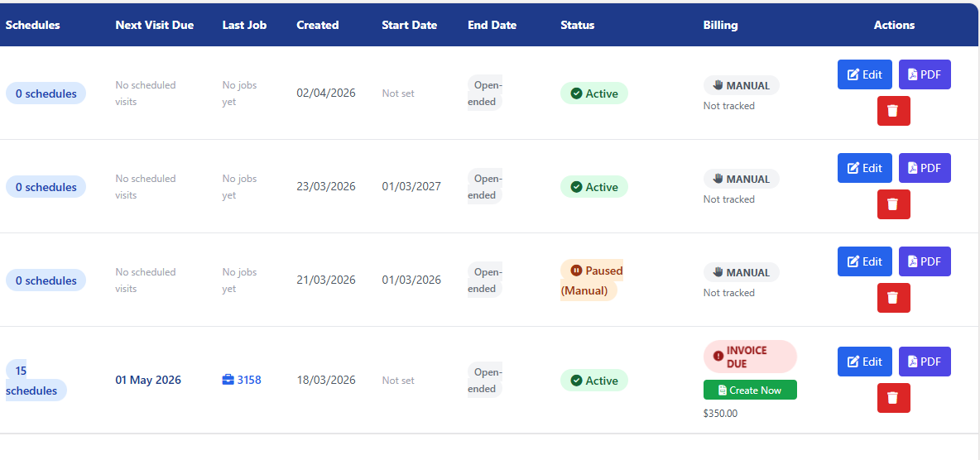Image resolution: width=980 pixels, height=460 pixels.
Task: Click Active status in 18/03/2026 row
Action: tap(593, 381)
